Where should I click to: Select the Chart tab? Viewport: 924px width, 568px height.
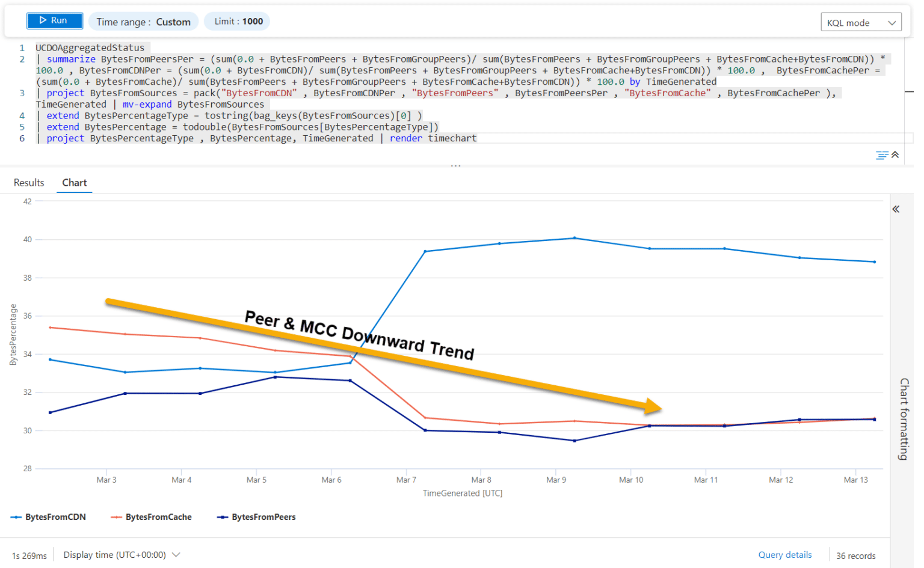pyautogui.click(x=74, y=182)
